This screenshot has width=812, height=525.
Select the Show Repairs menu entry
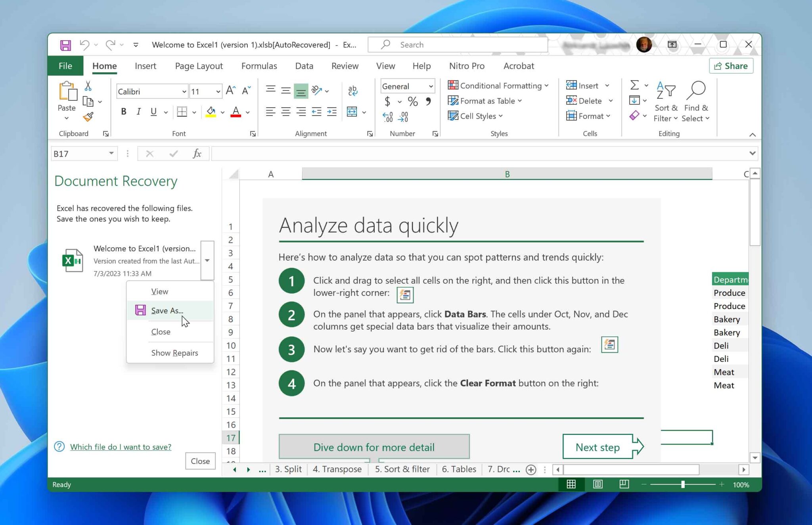click(174, 352)
